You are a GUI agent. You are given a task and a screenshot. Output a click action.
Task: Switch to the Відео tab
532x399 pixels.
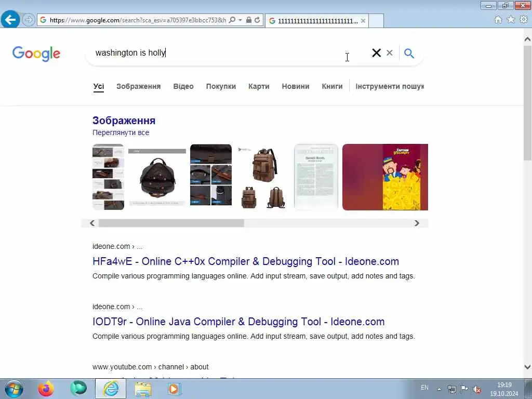[183, 86]
